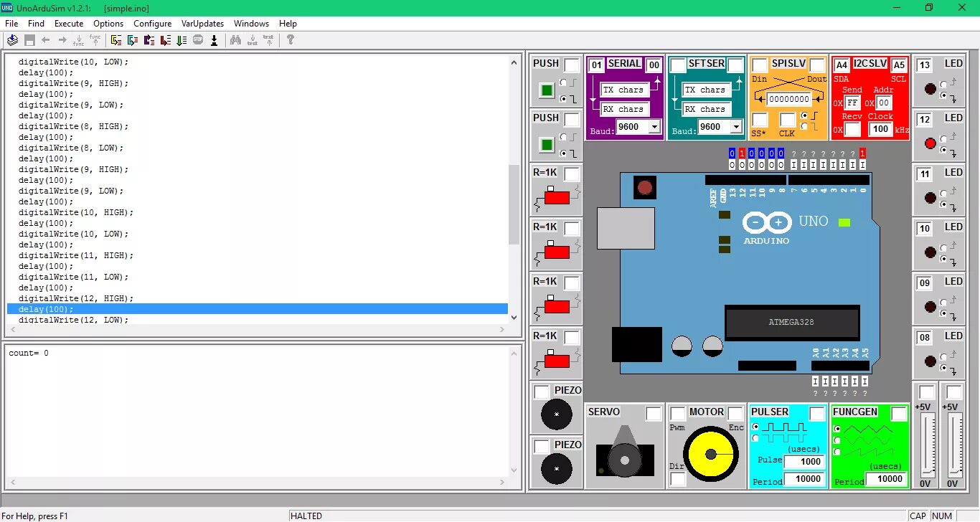Image resolution: width=980 pixels, height=522 pixels.
Task: Click the SFTSER TX chars field
Action: tap(707, 90)
